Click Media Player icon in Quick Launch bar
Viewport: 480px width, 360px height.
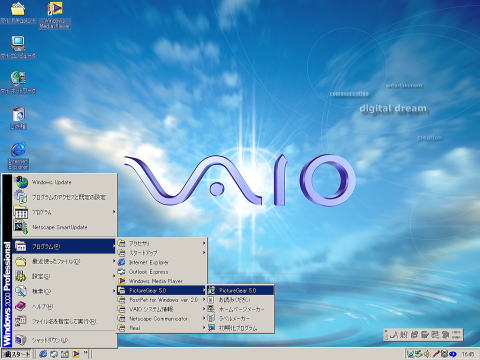pos(76,354)
